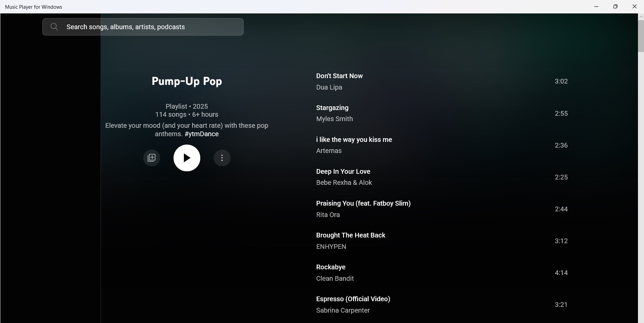Select Stargazing by Myles Smith

pyautogui.click(x=332, y=108)
